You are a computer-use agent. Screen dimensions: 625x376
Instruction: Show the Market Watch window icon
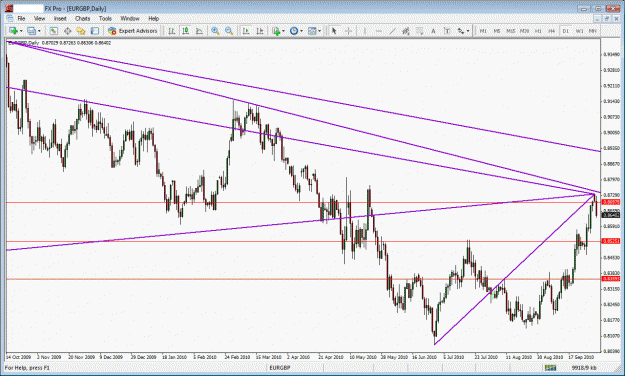click(x=53, y=31)
